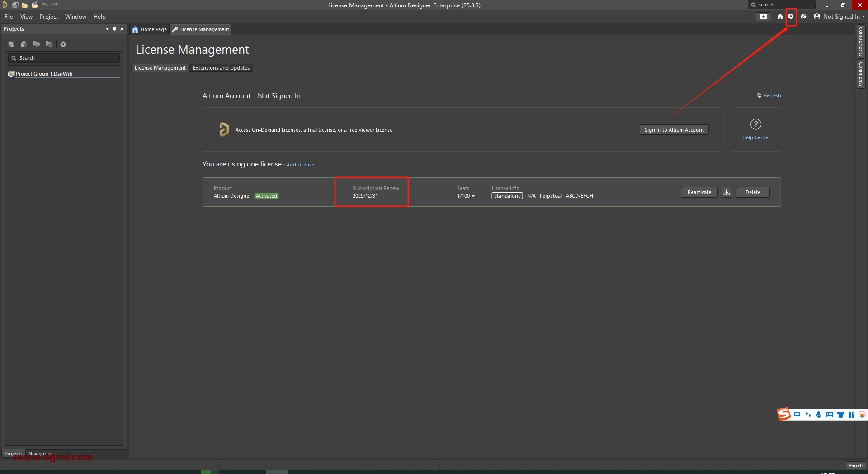Click the project folder options icon in Projects panel
The height and width of the screenshot is (474, 868).
[49, 44]
